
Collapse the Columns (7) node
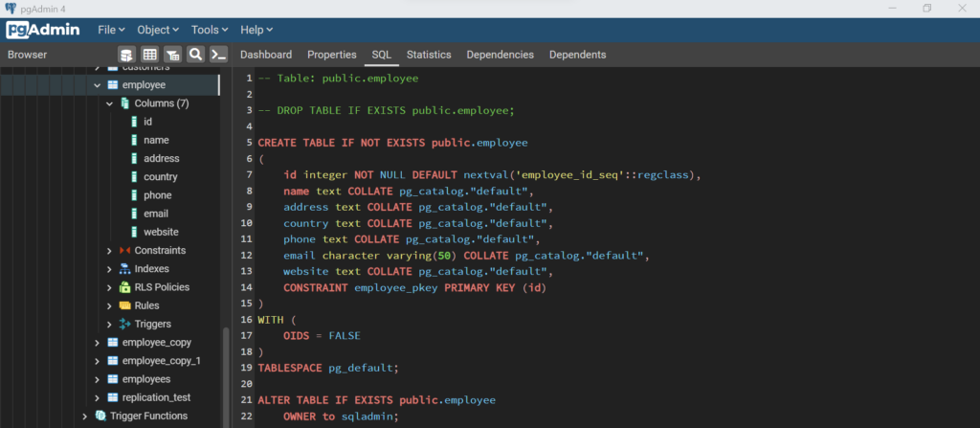[x=109, y=103]
